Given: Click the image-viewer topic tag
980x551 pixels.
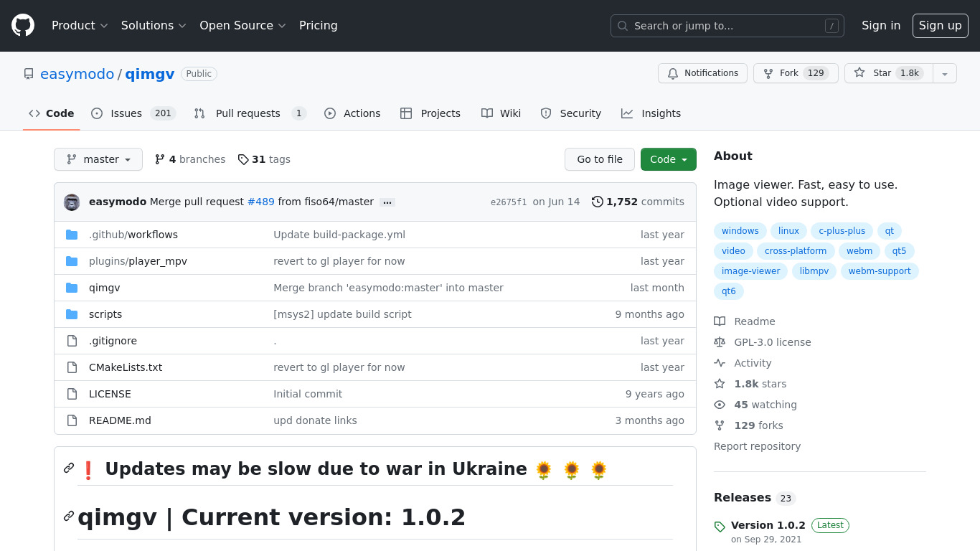Looking at the screenshot, I should (751, 271).
